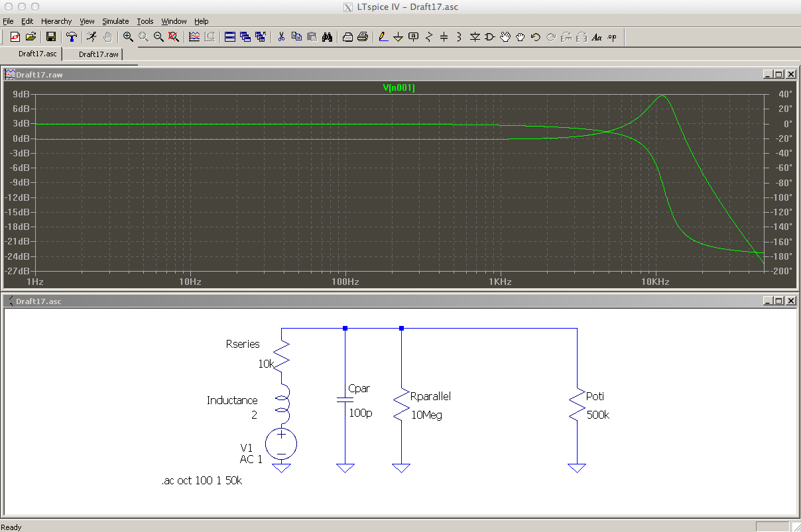The image size is (801, 532).
Task: Click the Copy icon
Action: coord(296,37)
